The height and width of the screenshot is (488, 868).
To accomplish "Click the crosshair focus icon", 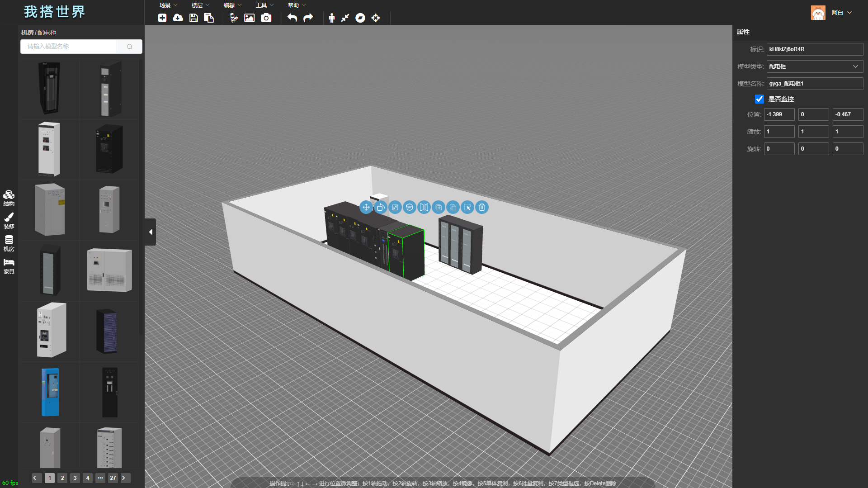I will (376, 18).
